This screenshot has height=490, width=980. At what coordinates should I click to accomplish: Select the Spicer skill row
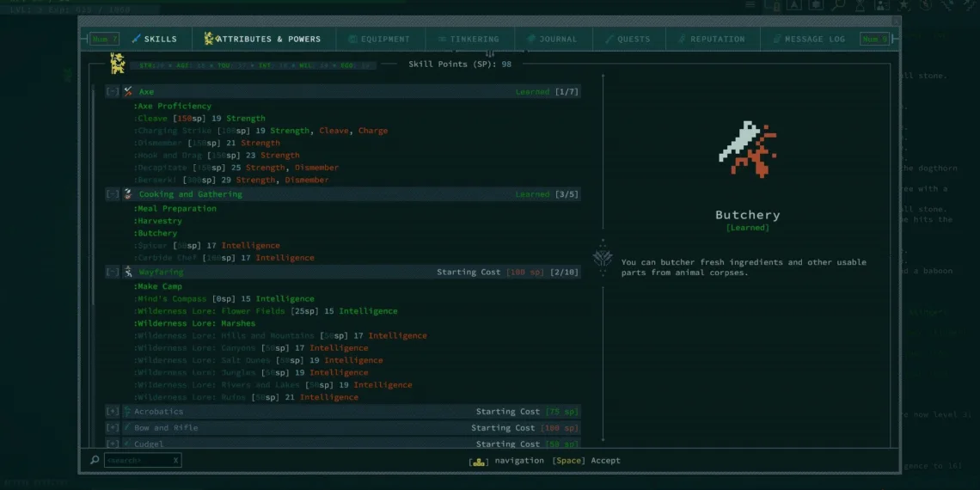206,246
